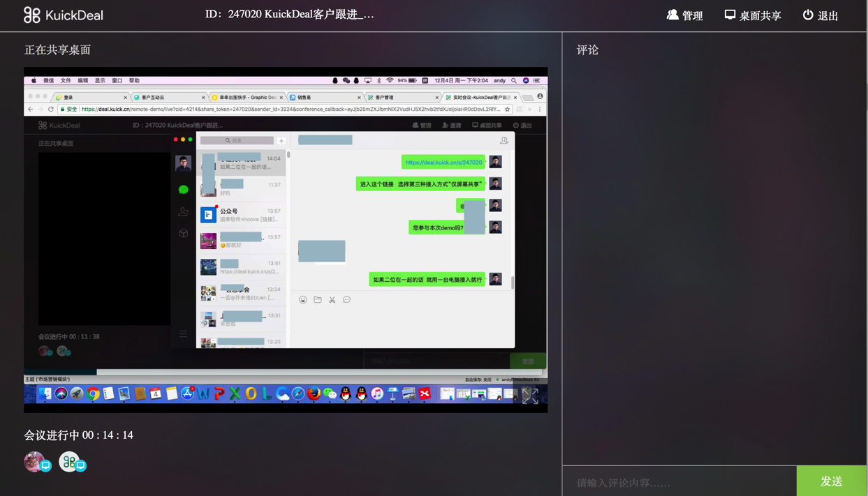Click the WeChat profile avatar in sidebar
868x496 pixels.
click(183, 163)
